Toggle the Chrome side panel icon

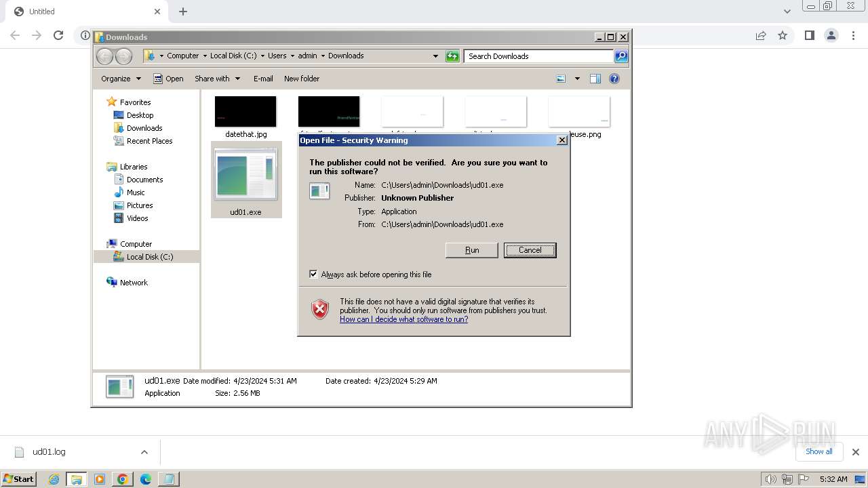tap(809, 35)
